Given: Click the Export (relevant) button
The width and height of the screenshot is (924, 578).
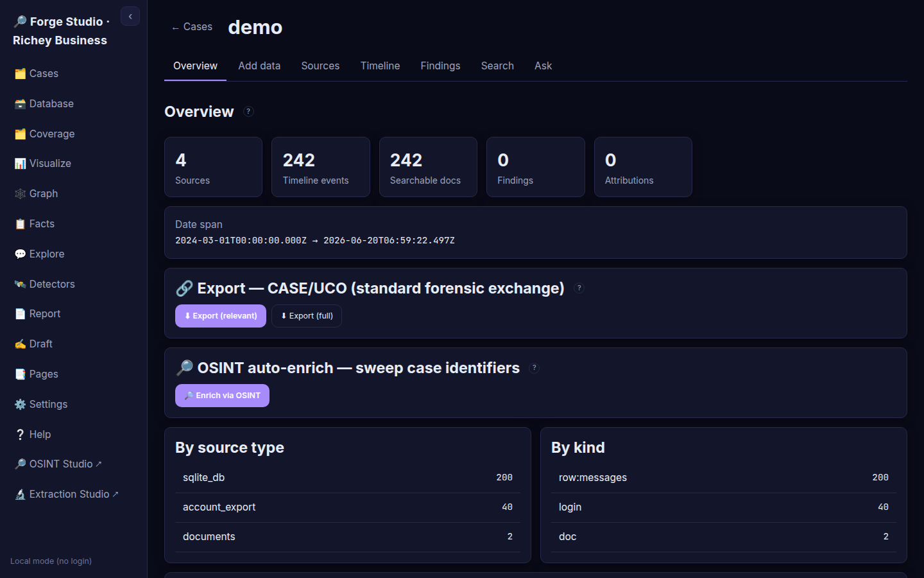Looking at the screenshot, I should coord(221,316).
